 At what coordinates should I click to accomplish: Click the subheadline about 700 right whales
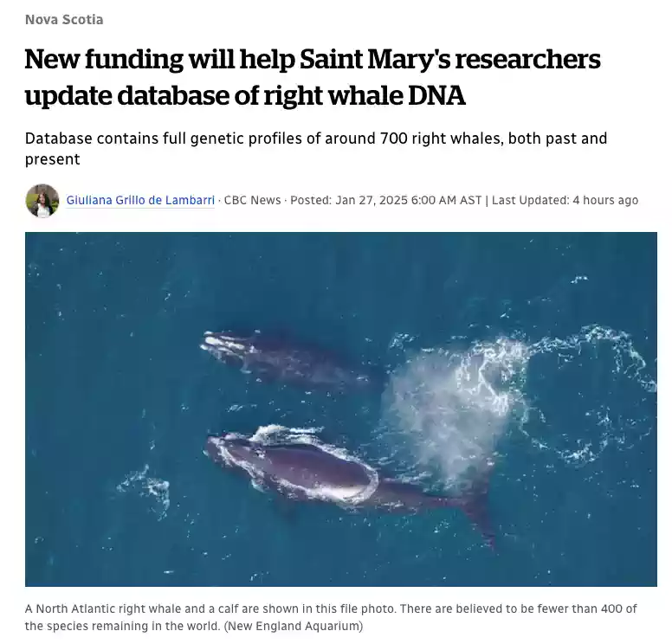click(x=316, y=149)
